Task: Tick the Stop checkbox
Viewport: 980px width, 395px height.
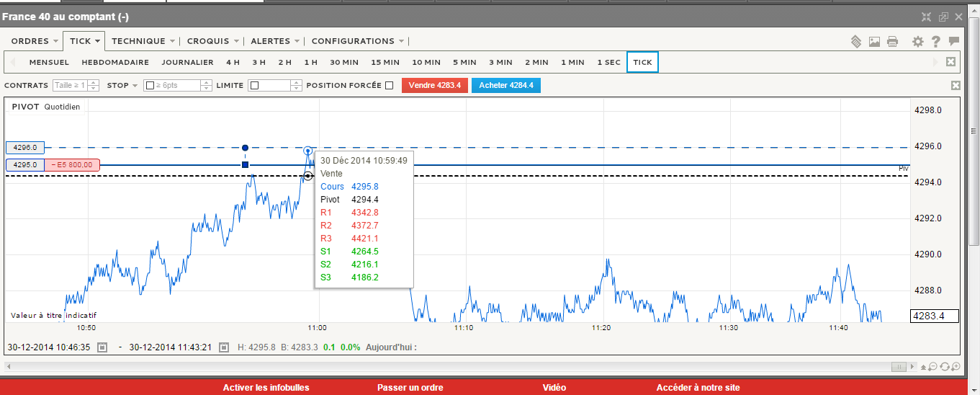Action: tap(150, 86)
